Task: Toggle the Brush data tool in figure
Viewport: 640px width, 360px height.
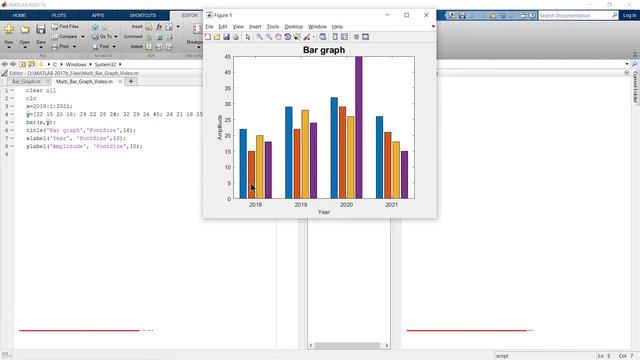Action: click(x=307, y=37)
